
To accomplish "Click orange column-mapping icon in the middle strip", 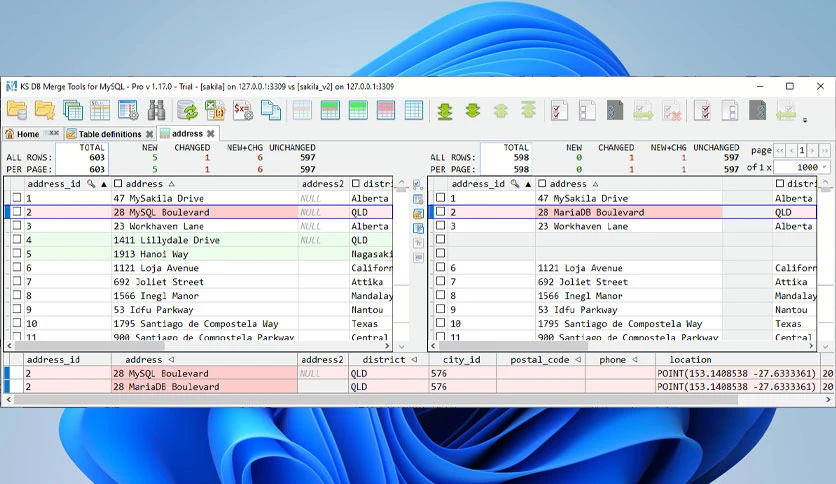I will pos(418,214).
